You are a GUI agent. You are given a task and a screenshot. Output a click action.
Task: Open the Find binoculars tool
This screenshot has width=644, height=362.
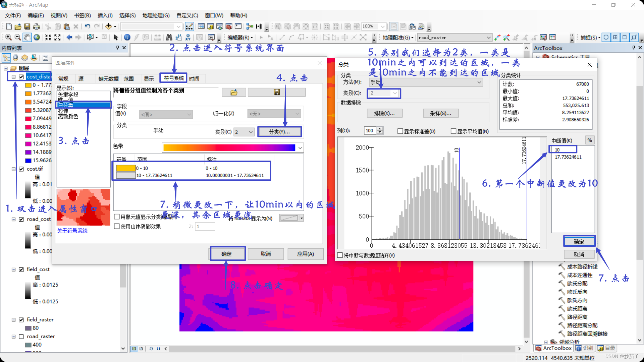pyautogui.click(x=169, y=38)
